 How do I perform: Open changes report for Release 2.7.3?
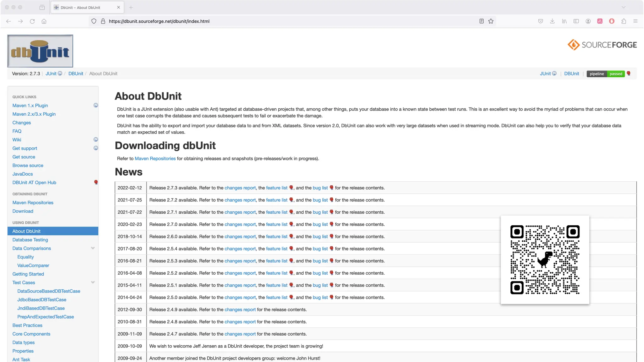click(x=240, y=188)
